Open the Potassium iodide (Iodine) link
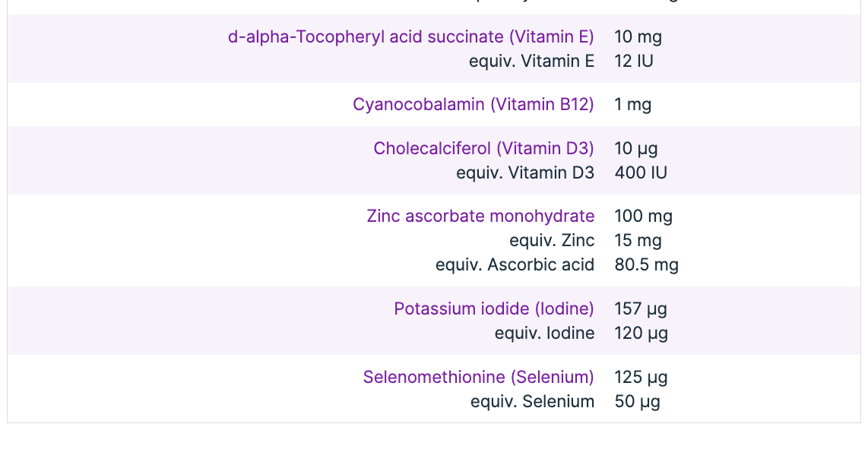 (493, 308)
